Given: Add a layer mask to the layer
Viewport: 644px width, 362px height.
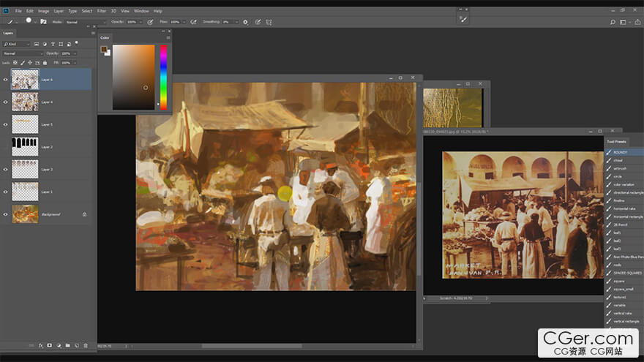Looking at the screenshot, I should pyautogui.click(x=50, y=344).
